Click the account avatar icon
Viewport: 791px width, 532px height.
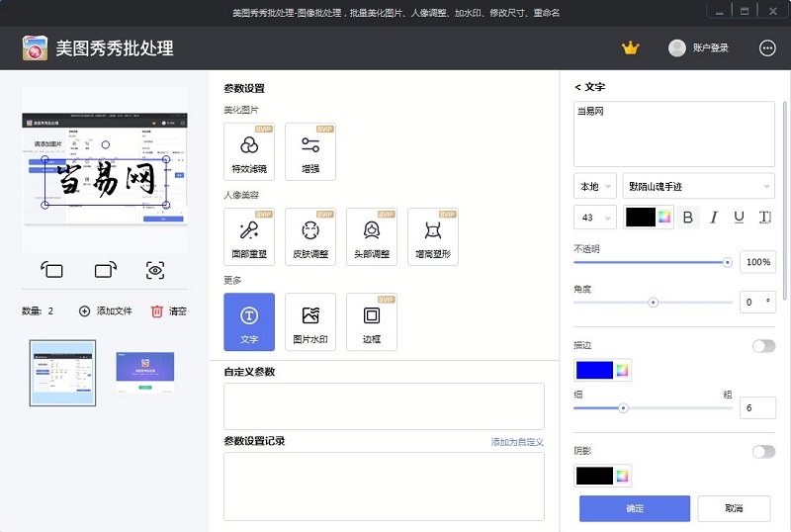point(677,47)
